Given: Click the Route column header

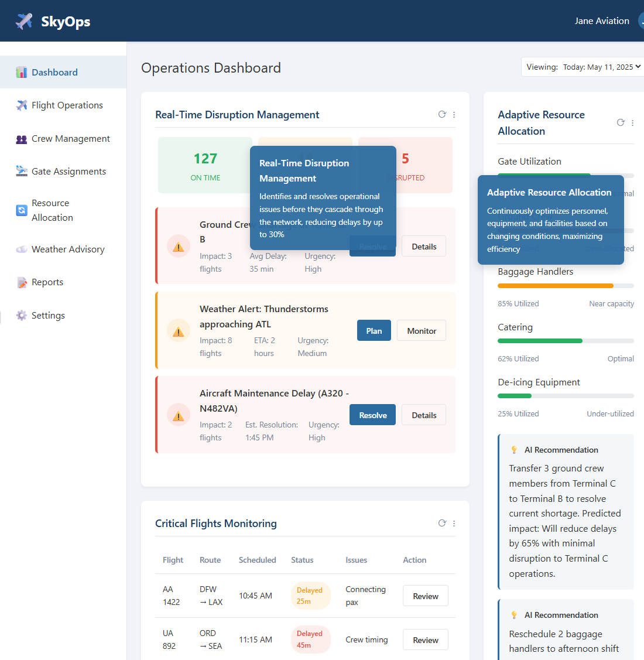Looking at the screenshot, I should pos(210,560).
